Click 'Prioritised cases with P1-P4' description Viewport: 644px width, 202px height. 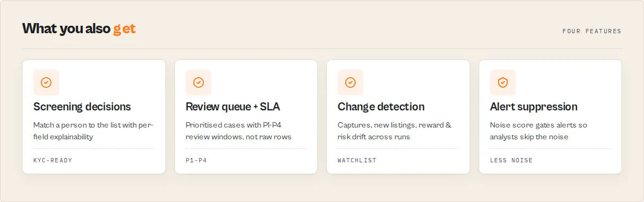point(239,131)
